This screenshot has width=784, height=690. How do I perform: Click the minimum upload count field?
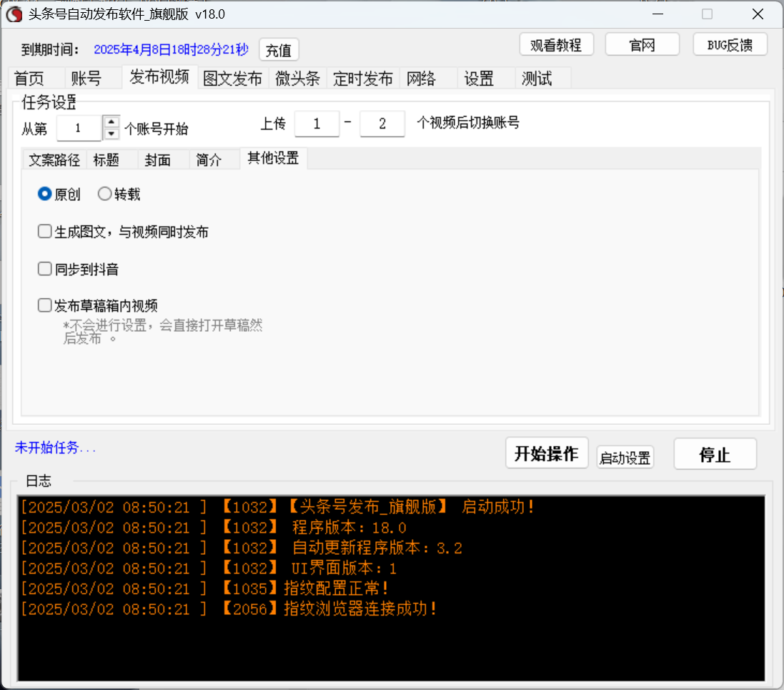pos(317,124)
